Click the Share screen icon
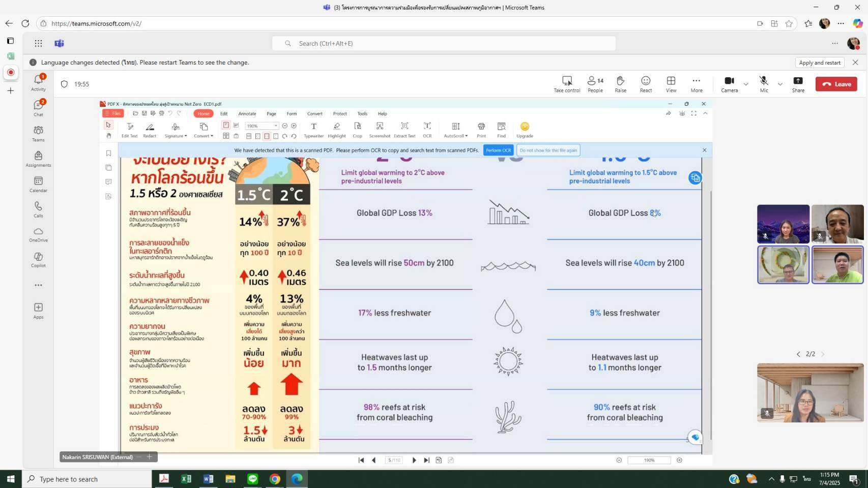 798,84
